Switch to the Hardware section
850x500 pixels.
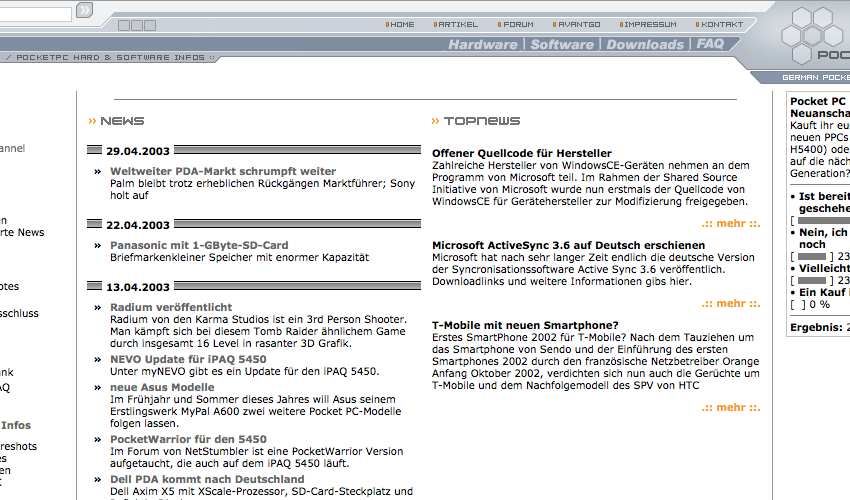pyautogui.click(x=483, y=44)
